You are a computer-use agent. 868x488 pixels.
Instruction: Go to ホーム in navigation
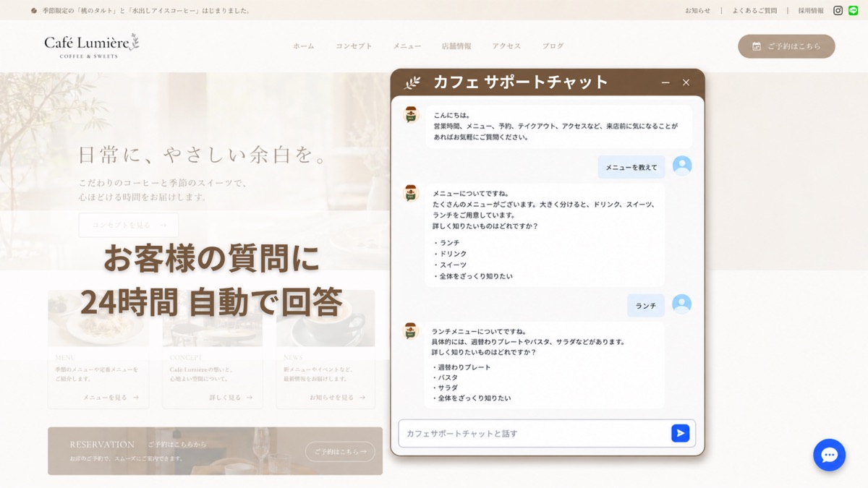[304, 46]
